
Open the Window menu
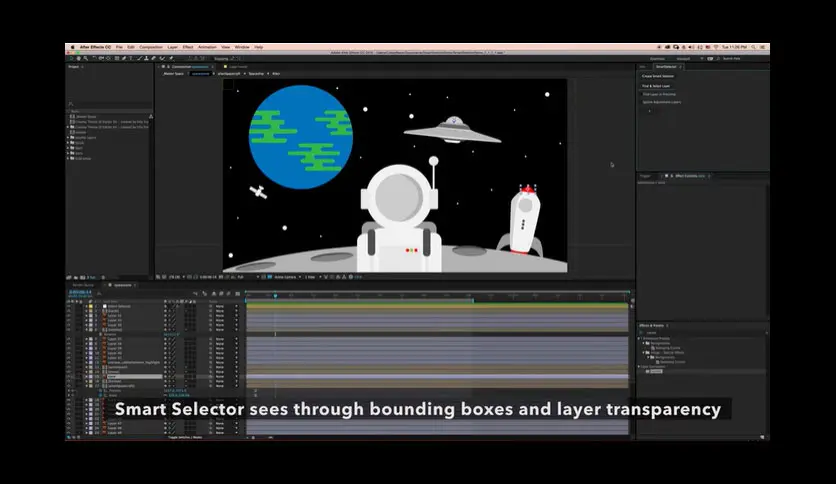(x=242, y=47)
